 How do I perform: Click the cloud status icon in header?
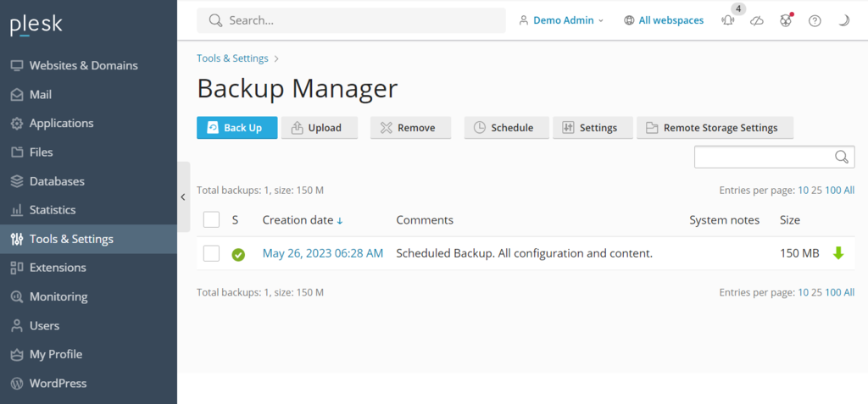tap(757, 21)
